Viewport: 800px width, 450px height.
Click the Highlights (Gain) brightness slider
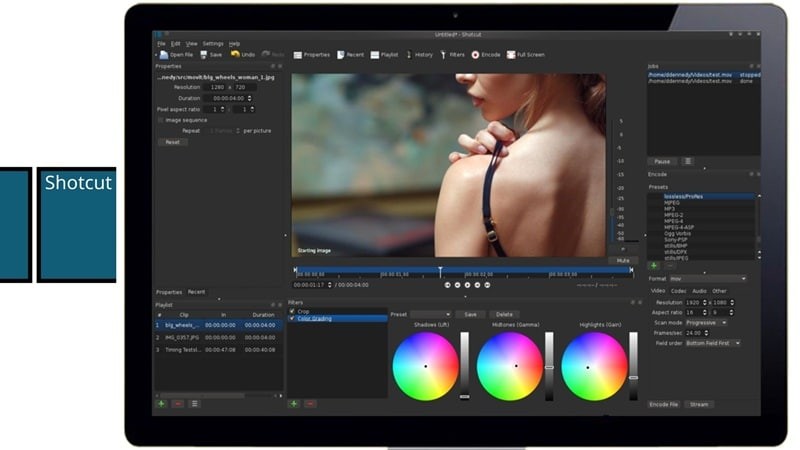(x=633, y=366)
